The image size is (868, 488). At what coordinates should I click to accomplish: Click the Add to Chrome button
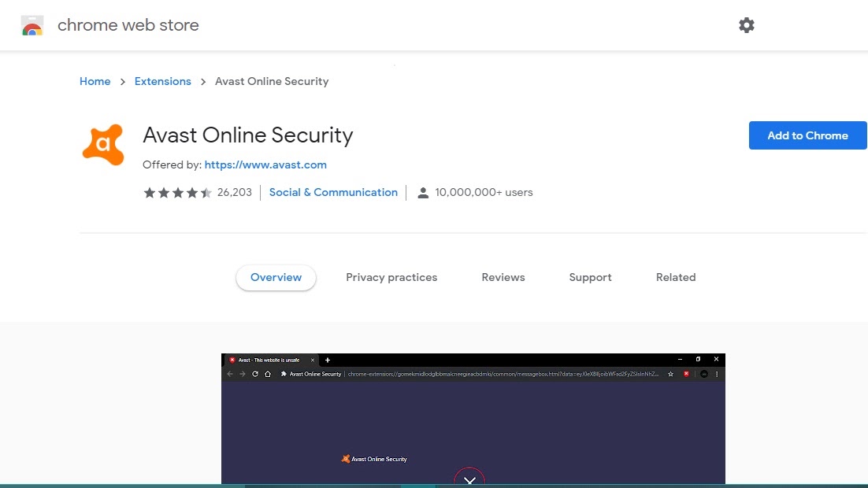coord(807,135)
